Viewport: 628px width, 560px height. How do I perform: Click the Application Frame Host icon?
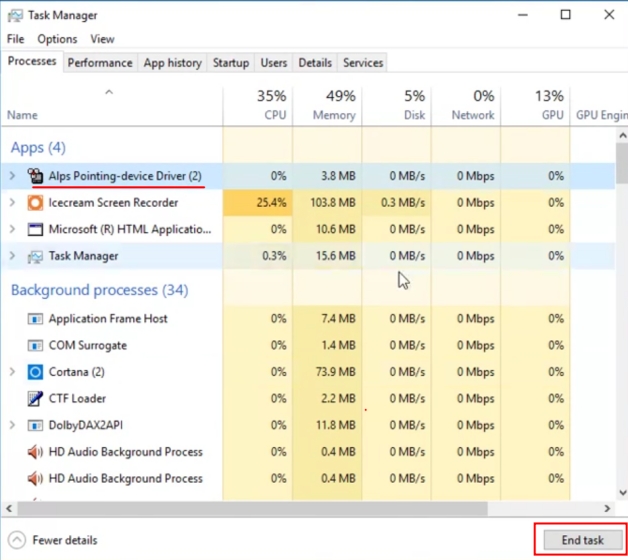tap(35, 319)
